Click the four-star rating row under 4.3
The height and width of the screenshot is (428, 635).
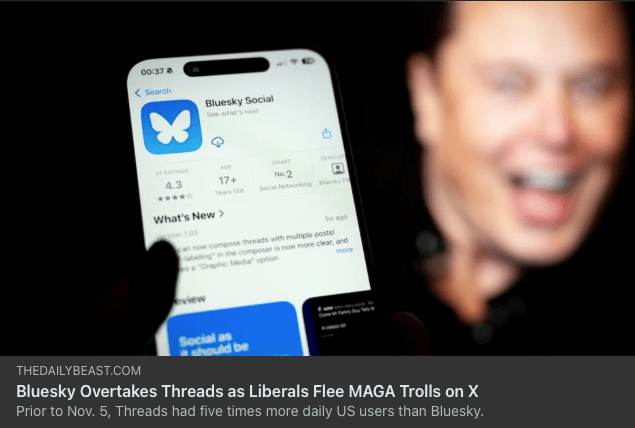175,198
